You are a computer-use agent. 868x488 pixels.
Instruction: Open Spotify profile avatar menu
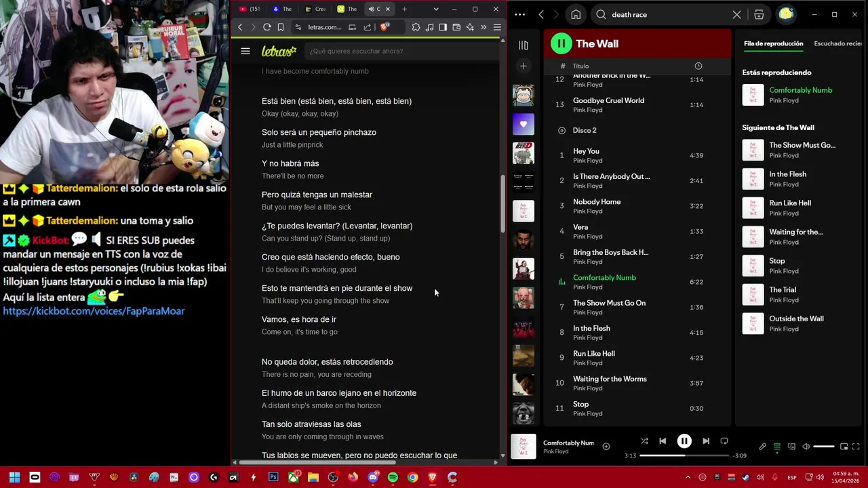[786, 14]
